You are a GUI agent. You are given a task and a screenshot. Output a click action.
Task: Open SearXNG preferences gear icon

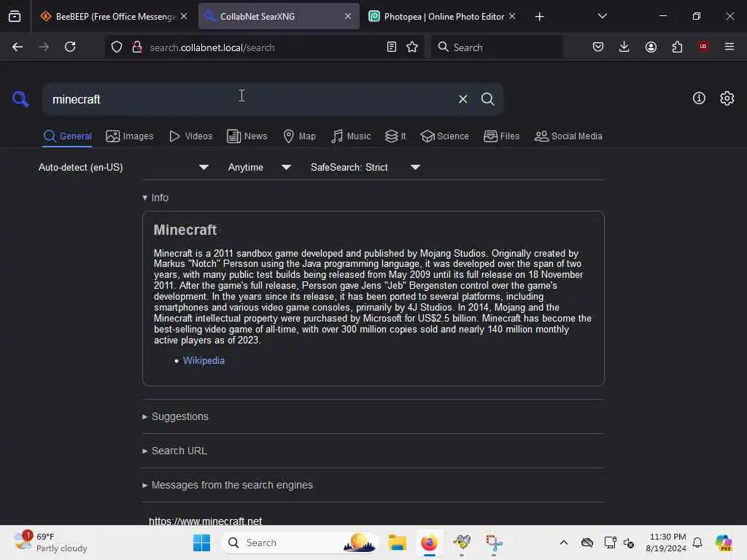click(727, 98)
